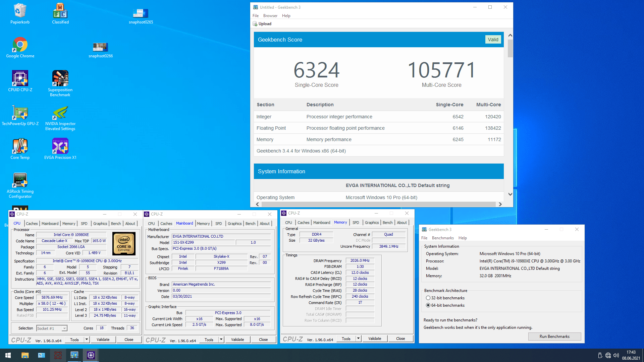Switch to Caches tab in first CPU-Z
Screen dimensions: 644x362
click(x=32, y=224)
